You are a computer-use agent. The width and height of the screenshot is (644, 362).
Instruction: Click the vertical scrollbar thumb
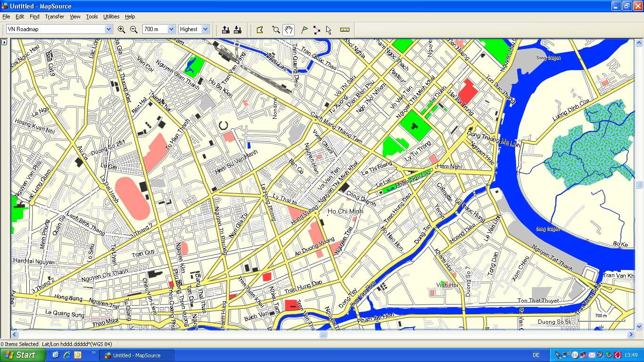click(x=639, y=185)
